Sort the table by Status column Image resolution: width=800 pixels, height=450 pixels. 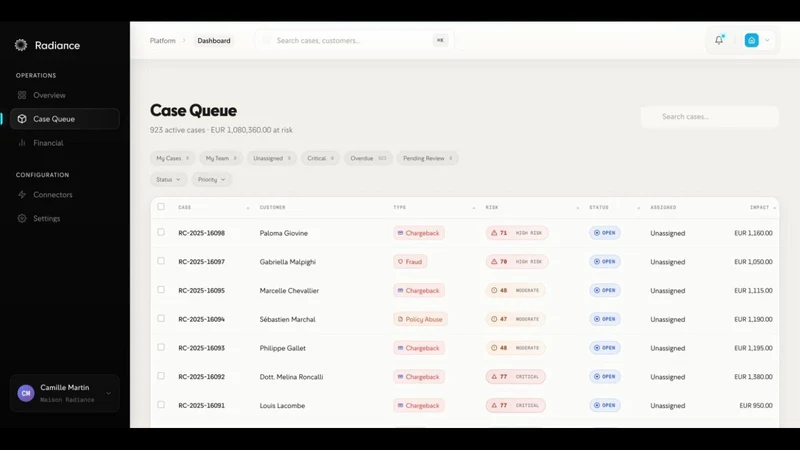(x=638, y=208)
